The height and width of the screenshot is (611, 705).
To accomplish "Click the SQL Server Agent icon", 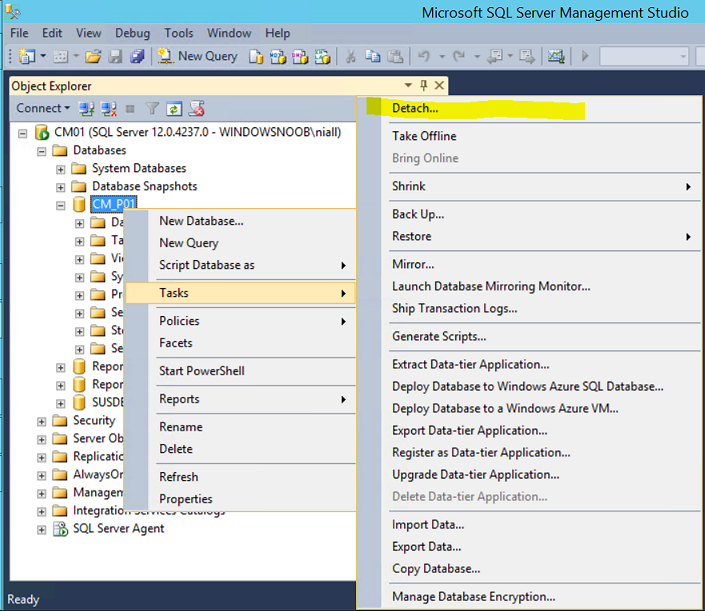I will pyautogui.click(x=60, y=529).
